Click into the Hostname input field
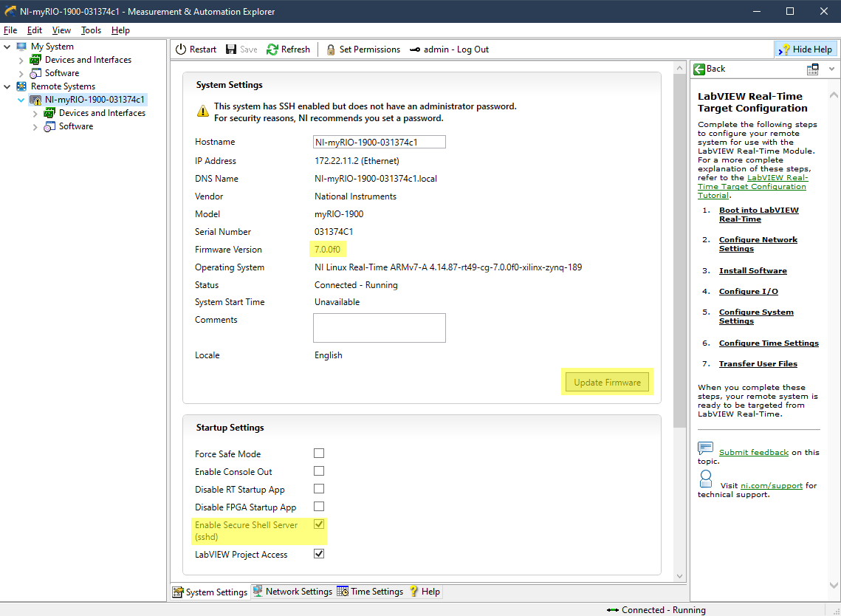The width and height of the screenshot is (841, 616). [x=380, y=143]
